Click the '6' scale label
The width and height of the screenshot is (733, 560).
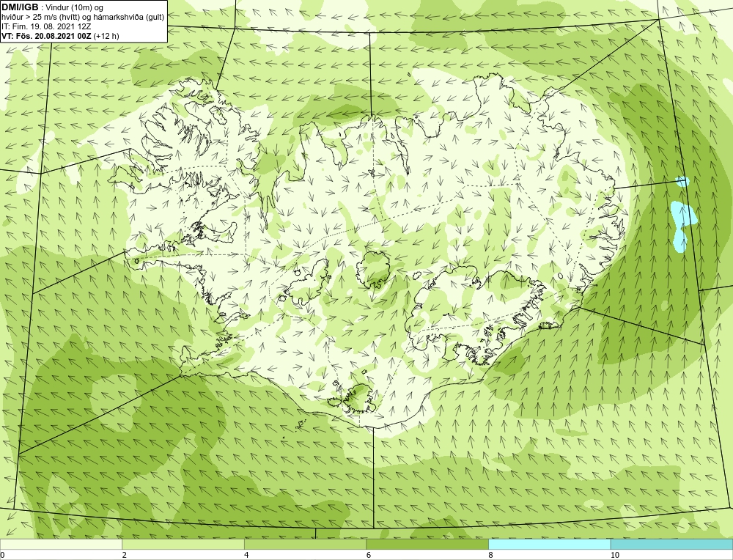pyautogui.click(x=369, y=555)
